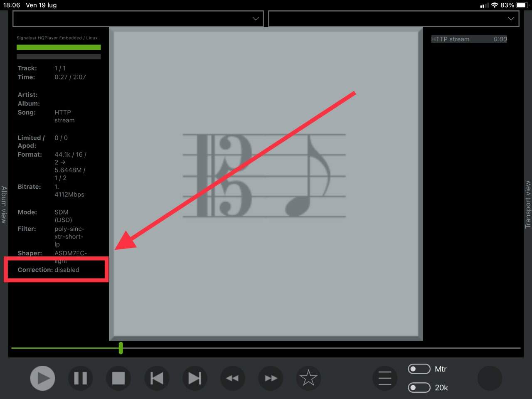
Task: Toggle the 20k switch
Action: (x=419, y=387)
